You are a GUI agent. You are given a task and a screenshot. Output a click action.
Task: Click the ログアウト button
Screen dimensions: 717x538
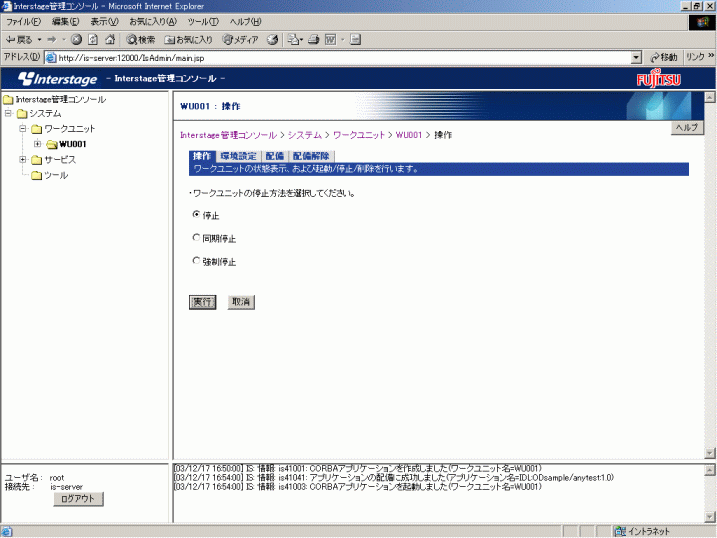click(x=78, y=499)
